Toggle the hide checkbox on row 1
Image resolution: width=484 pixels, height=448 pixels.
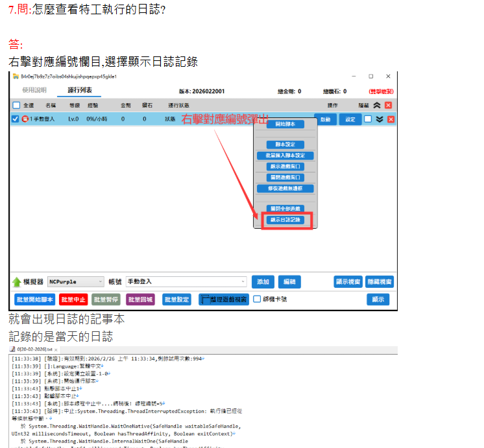click(x=368, y=119)
